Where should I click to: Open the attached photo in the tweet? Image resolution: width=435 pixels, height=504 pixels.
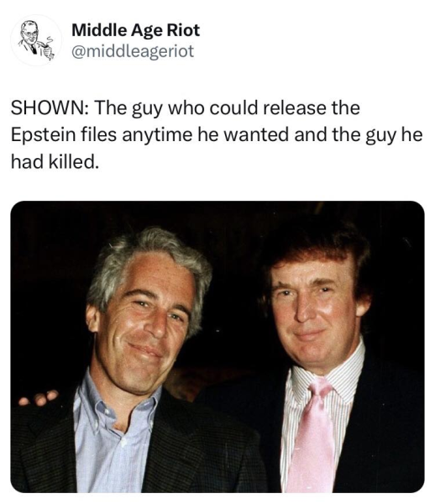click(217, 346)
